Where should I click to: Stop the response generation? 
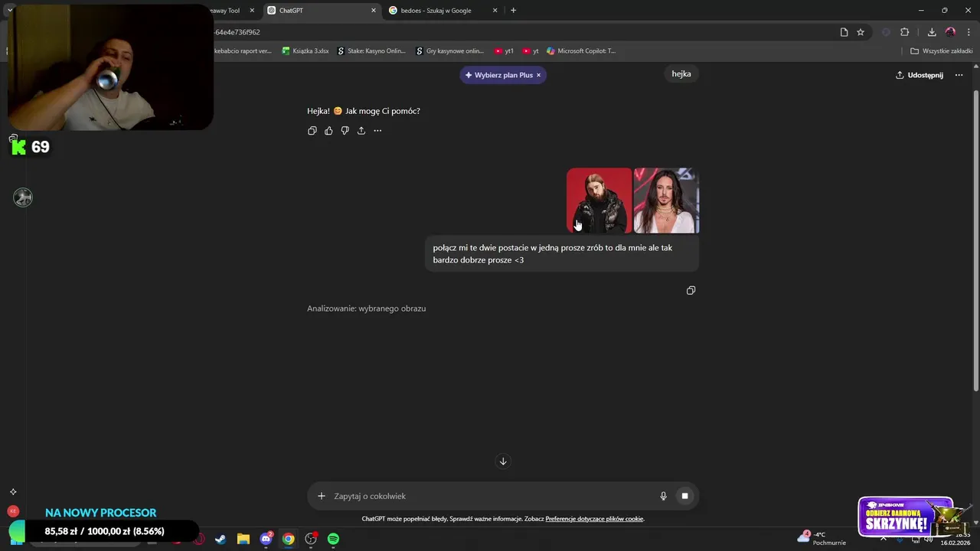(684, 496)
